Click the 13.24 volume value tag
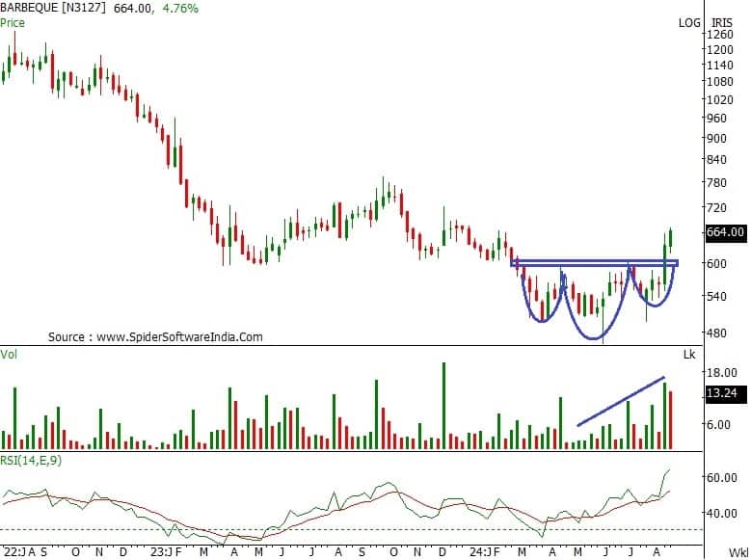The height and width of the screenshot is (560, 751). tap(722, 393)
